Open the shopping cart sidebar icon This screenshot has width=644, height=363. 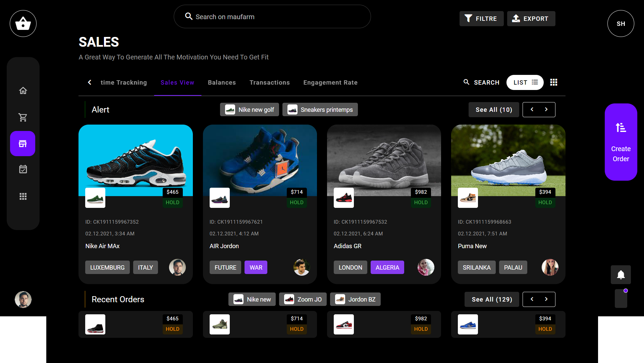click(x=23, y=117)
